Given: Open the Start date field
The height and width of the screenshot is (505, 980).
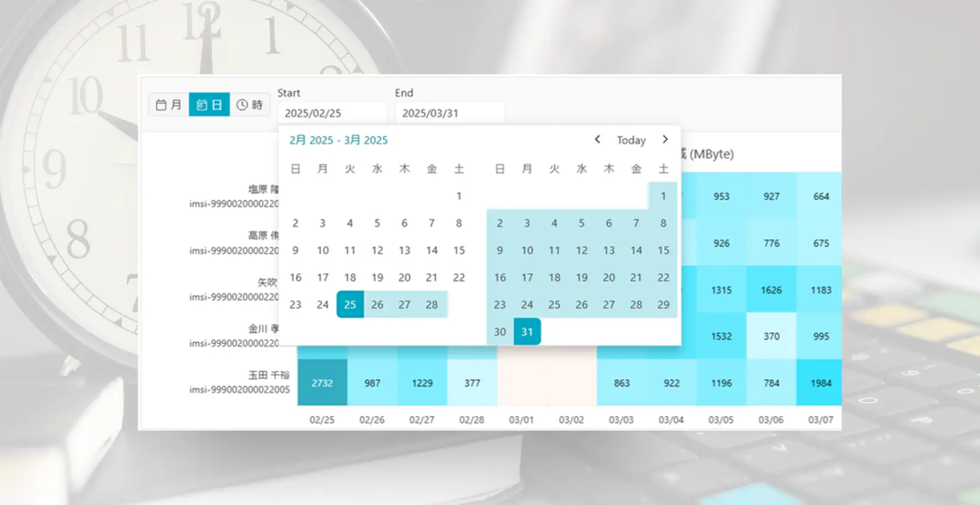Looking at the screenshot, I should (x=331, y=113).
